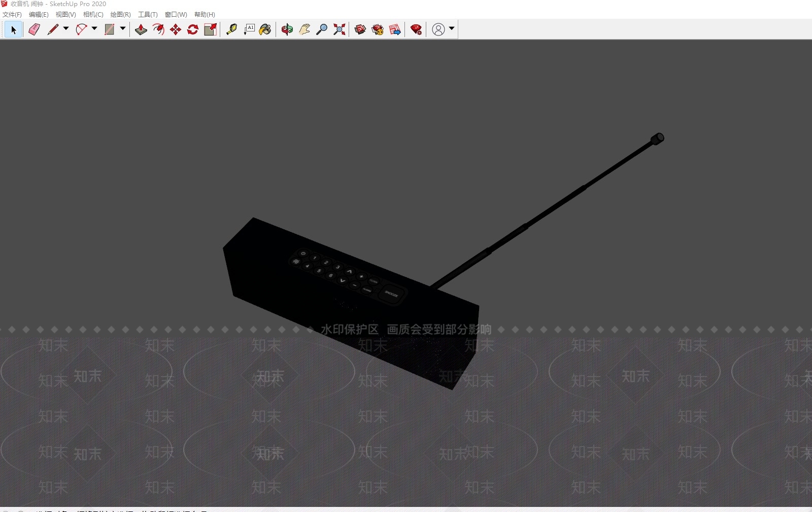
Task: Activate the pencil Line tool
Action: [53, 29]
